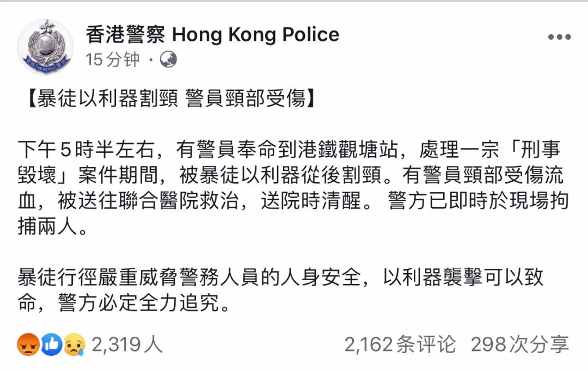This screenshot has width=588, height=371.
Task: Click the sad crying reaction emoji icon
Action: [x=75, y=344]
